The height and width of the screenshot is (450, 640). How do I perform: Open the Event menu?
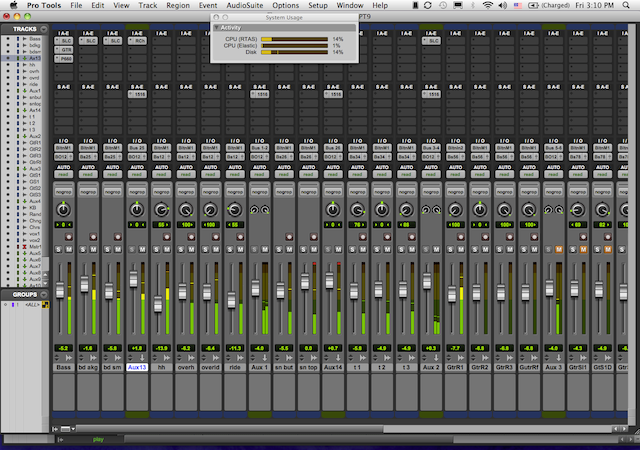[208, 5]
